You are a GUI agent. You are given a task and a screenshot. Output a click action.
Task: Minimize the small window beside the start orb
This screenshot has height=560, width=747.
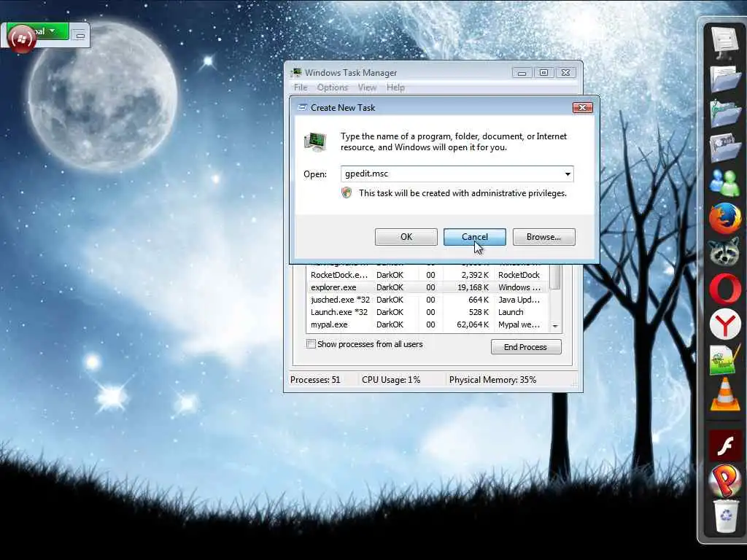click(x=80, y=35)
